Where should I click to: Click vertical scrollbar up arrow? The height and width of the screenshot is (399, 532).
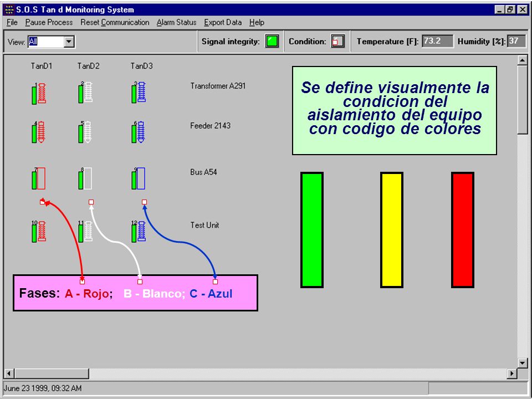pos(522,60)
